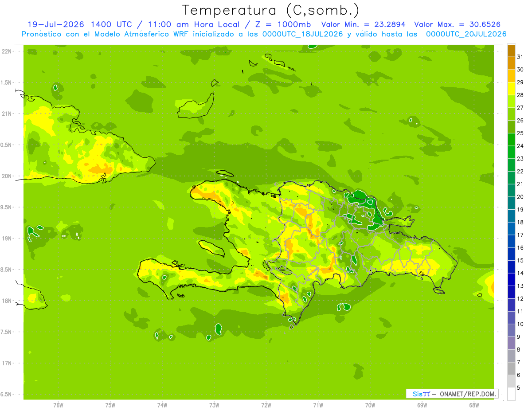532x411 pixels.
Task: Click the colorbar label '5'
Action: [519, 388]
